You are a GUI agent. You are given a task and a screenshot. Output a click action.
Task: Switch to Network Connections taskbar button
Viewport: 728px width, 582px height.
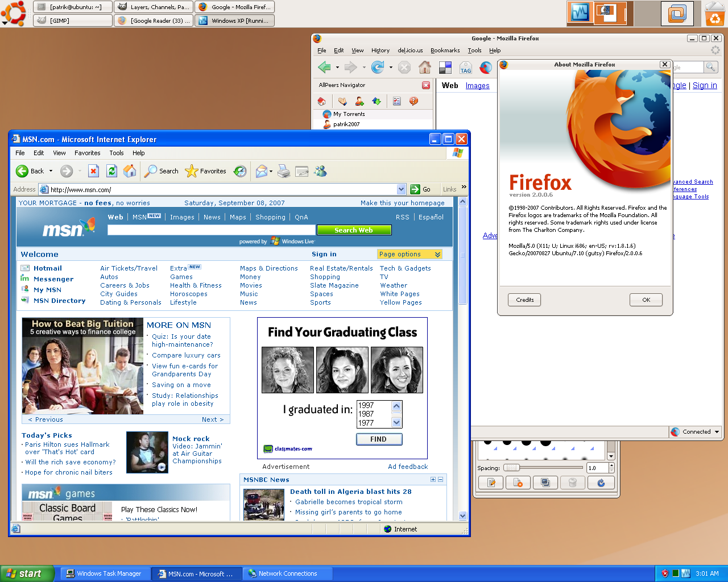point(287,573)
